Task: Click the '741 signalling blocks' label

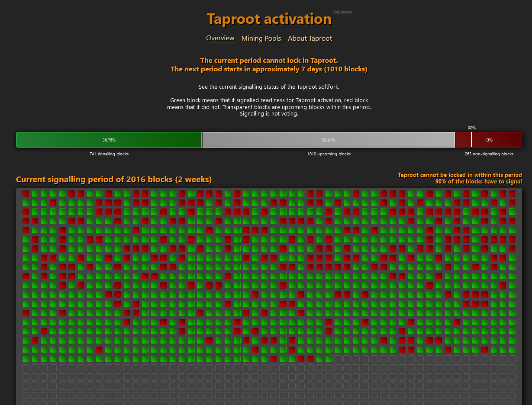Action: pos(109,154)
